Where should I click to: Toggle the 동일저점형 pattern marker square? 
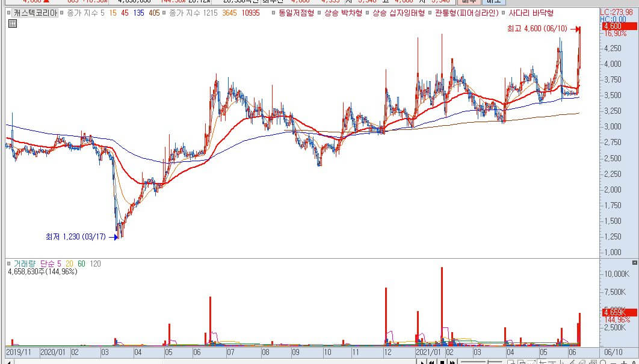274,13
